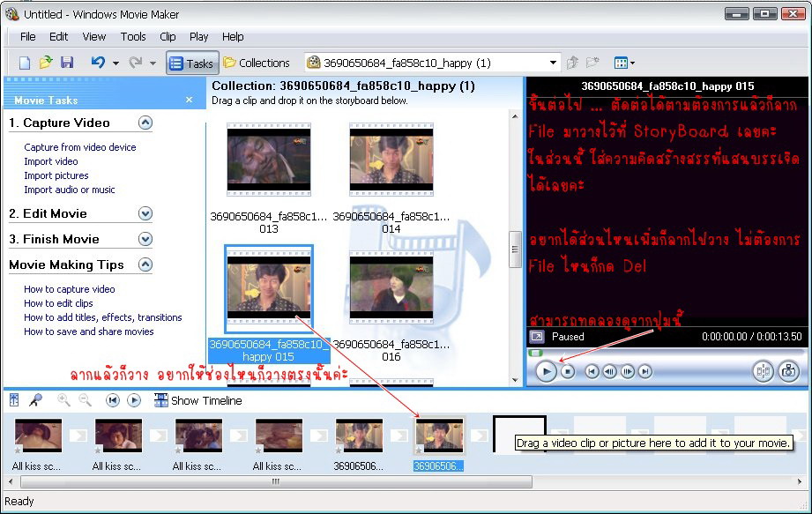Expand the Edit Movie section
This screenshot has width=812, height=514.
point(145,213)
